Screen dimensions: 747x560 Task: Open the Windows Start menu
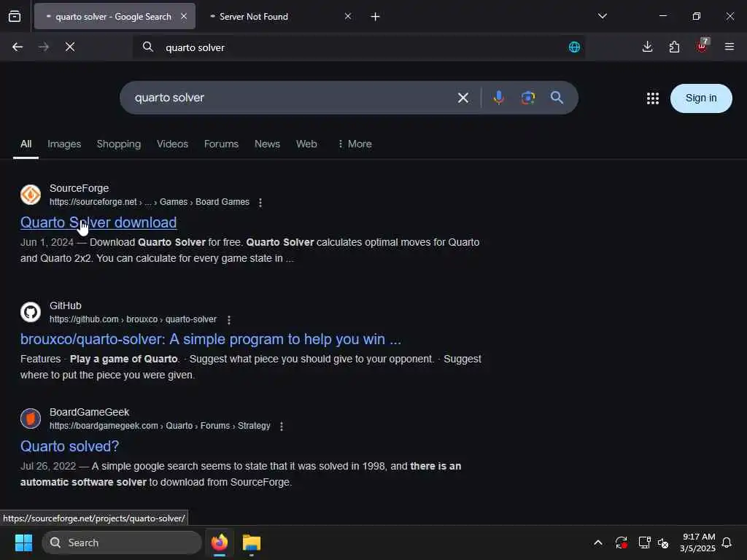pyautogui.click(x=23, y=542)
